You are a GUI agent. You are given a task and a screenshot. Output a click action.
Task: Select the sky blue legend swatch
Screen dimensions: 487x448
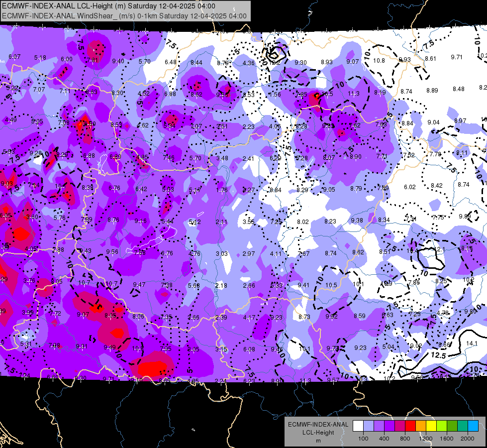473,426
